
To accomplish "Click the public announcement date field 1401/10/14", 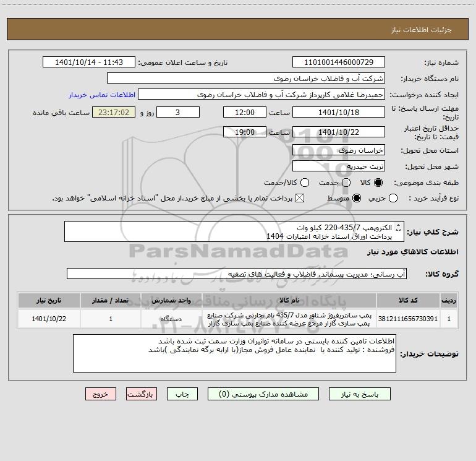I will (89, 62).
